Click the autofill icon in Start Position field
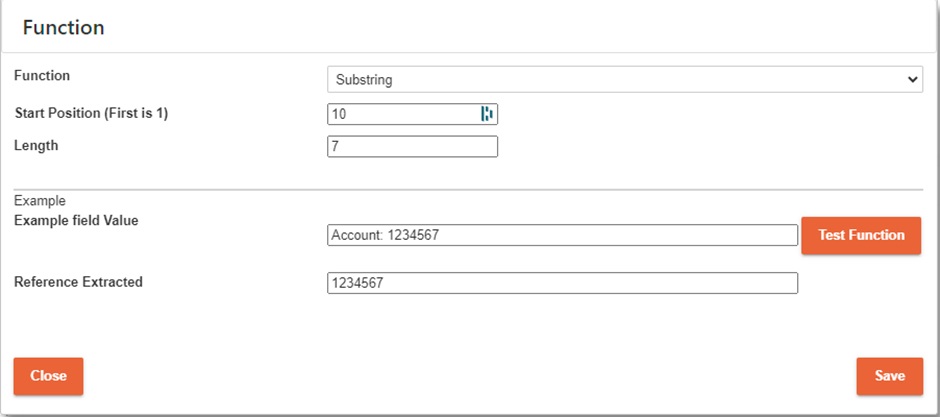 [487, 114]
